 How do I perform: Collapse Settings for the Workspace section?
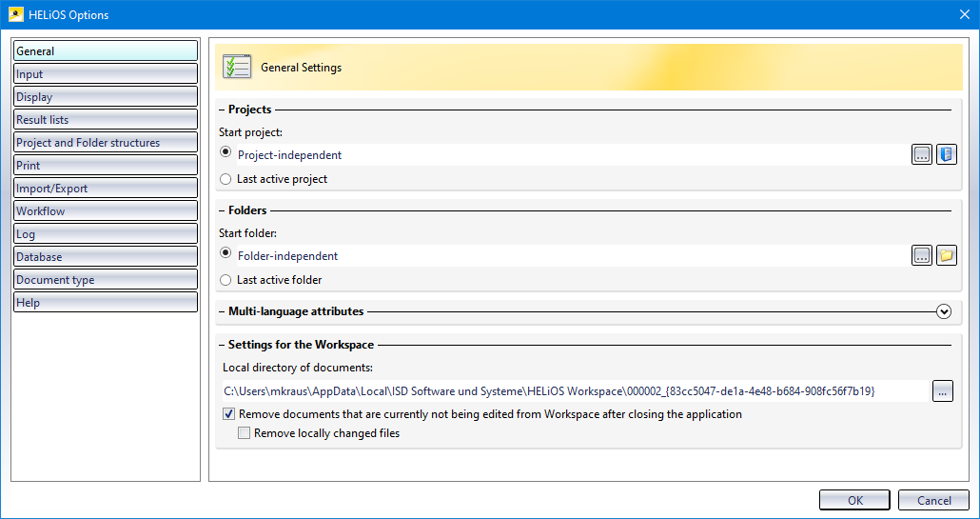pyautogui.click(x=222, y=345)
